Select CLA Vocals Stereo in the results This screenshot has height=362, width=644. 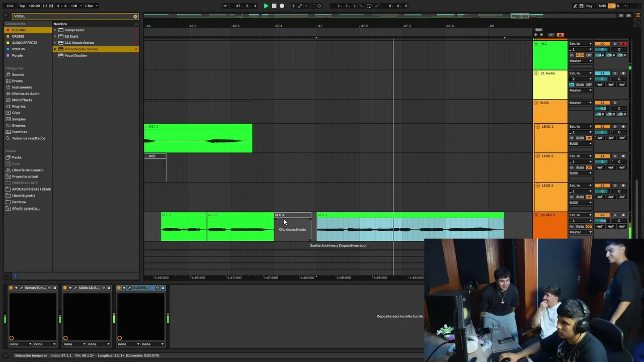pyautogui.click(x=79, y=43)
